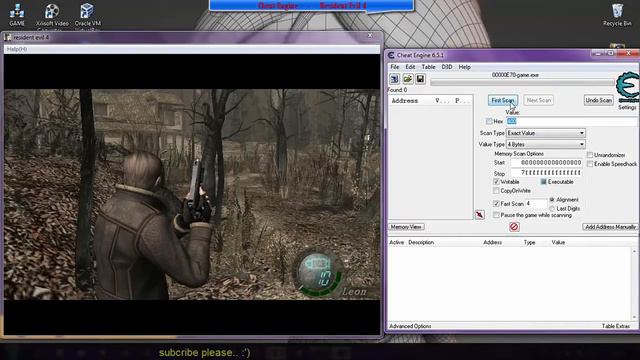Viewport: 640px width, 360px height.
Task: Click the Fast Scan alignment value field
Action: click(536, 203)
